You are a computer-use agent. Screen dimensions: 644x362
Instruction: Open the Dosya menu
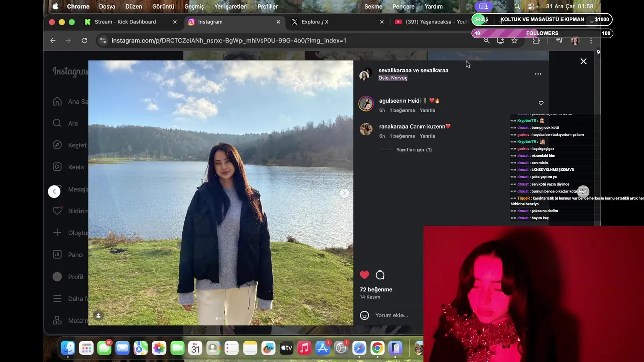[x=107, y=6]
